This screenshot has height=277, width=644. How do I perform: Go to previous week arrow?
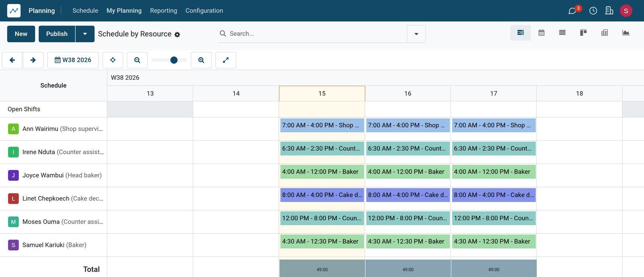click(x=12, y=60)
